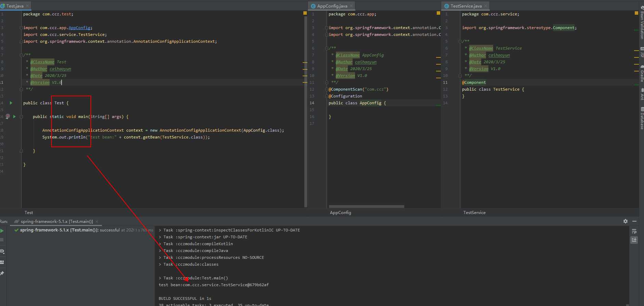
Task: Click the AppConfig class name declaration
Action: point(370,103)
